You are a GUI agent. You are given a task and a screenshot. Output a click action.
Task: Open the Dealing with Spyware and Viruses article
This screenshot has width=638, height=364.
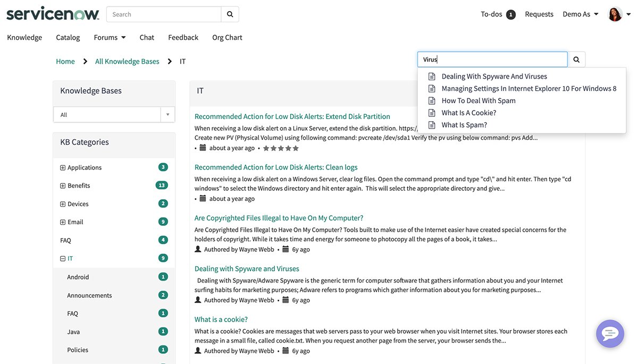pos(247,269)
